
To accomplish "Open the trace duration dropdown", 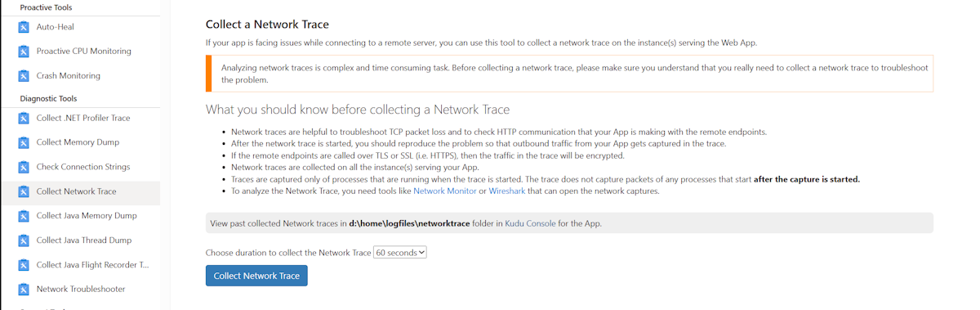I will 400,253.
